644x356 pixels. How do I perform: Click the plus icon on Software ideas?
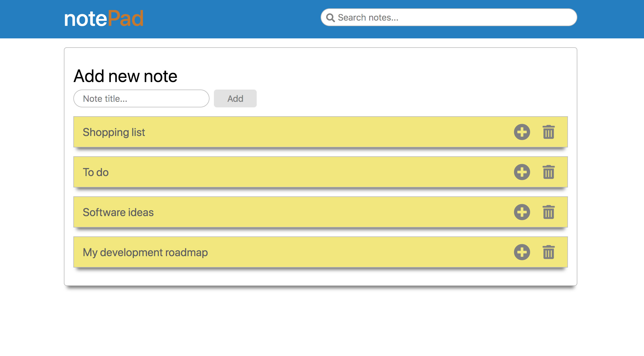pos(522,212)
